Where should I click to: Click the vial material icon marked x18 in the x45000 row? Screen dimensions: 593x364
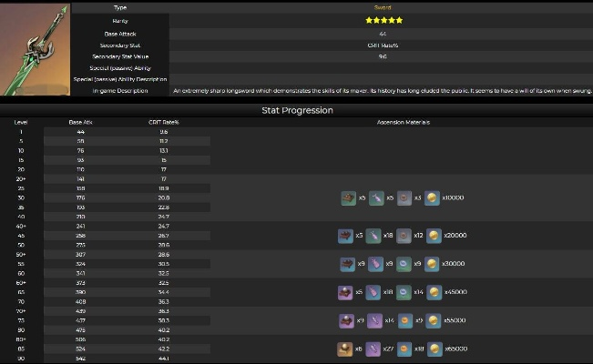(x=375, y=293)
